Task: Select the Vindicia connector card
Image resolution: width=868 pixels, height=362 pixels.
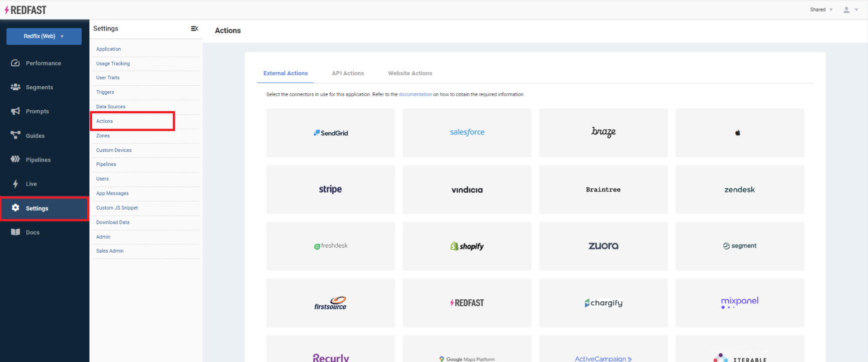Action: coord(467,190)
